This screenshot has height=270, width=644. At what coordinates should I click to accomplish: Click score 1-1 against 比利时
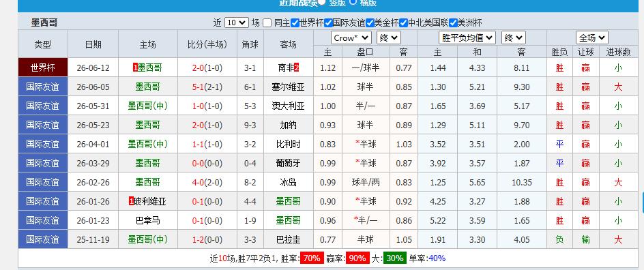click(x=198, y=144)
